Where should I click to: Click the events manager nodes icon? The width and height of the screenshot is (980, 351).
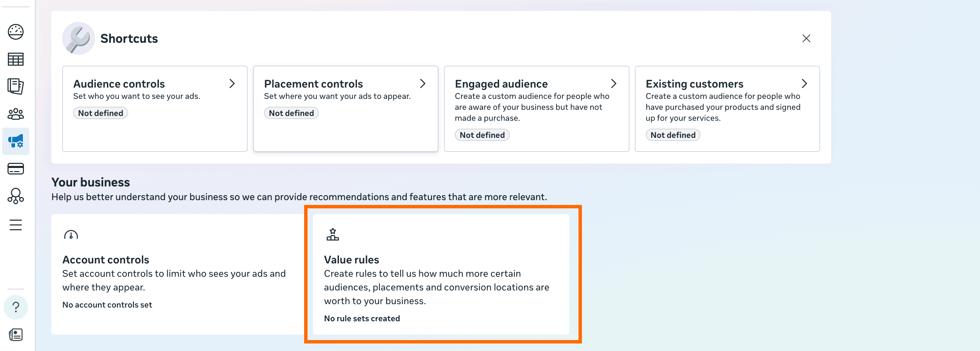click(x=16, y=196)
